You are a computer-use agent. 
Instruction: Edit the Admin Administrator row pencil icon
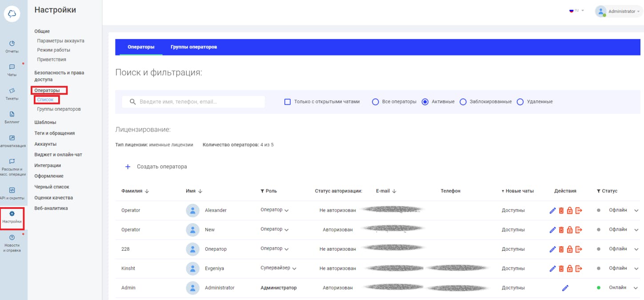(565, 288)
